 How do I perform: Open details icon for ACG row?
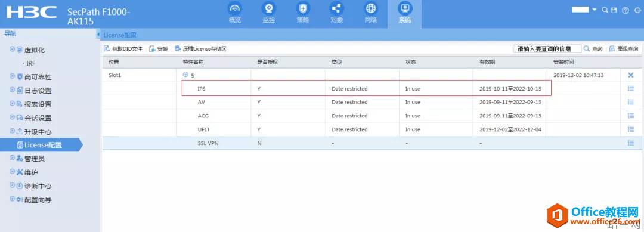tap(631, 116)
